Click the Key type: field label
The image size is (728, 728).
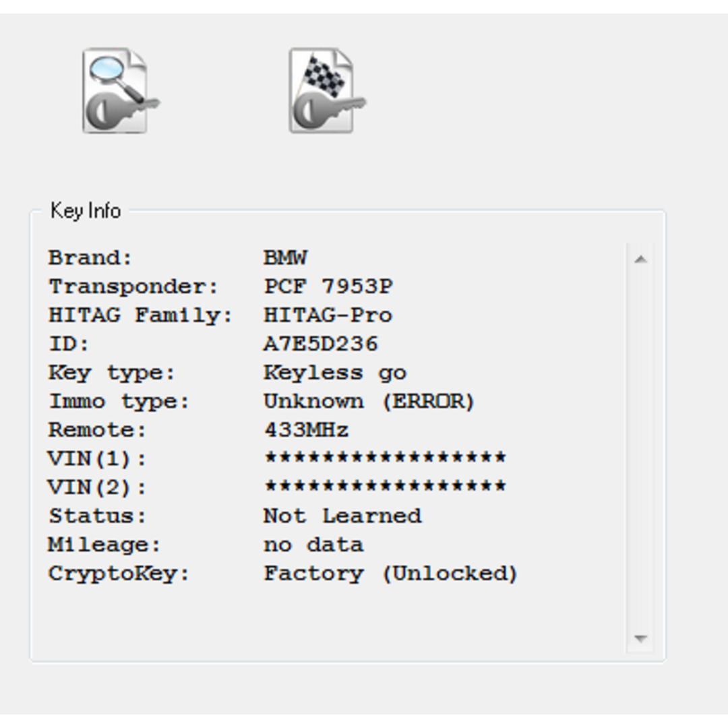pyautogui.click(x=112, y=373)
